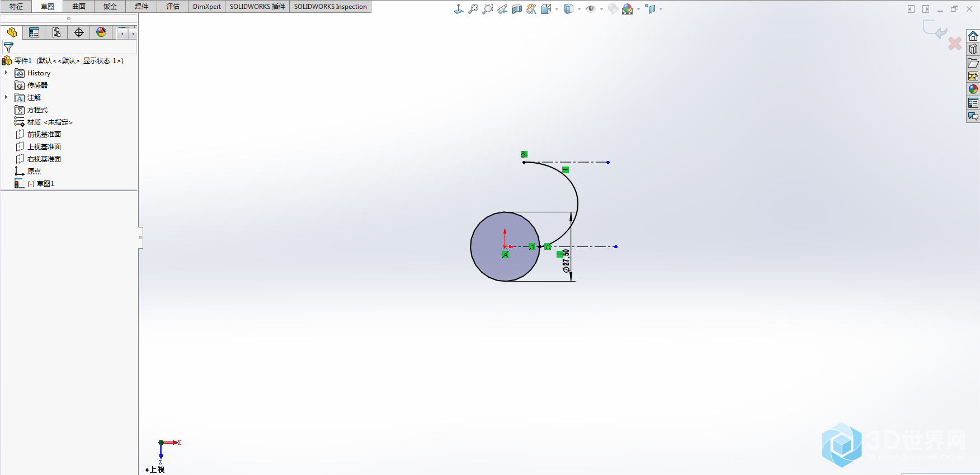This screenshot has width=980, height=475.
Task: Click the Previous View icon
Action: (x=502, y=9)
